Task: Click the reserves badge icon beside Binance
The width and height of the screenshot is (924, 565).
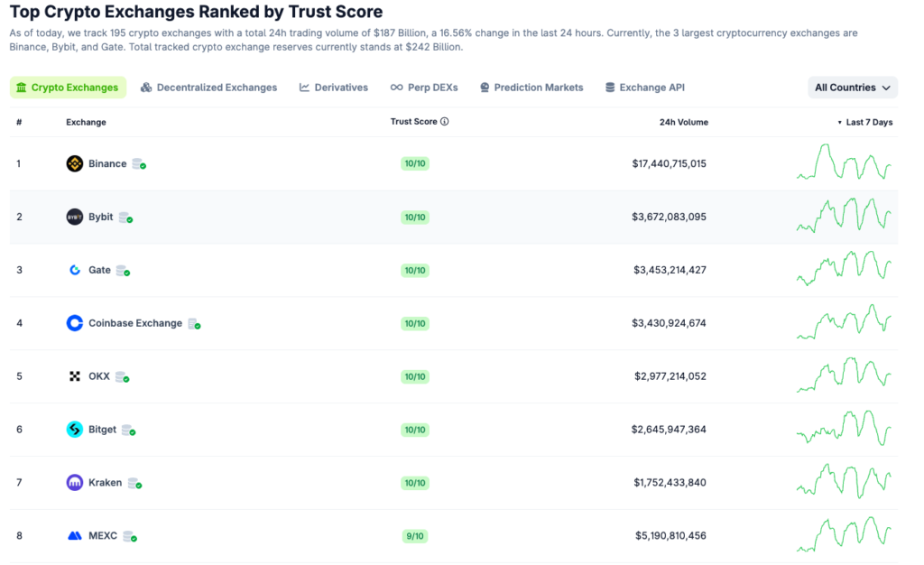Action: 139,164
